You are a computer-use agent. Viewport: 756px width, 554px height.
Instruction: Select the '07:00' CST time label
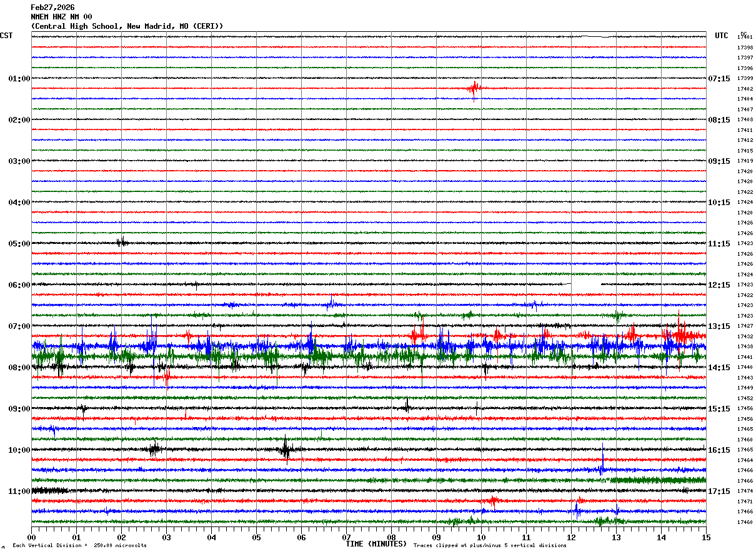coord(19,326)
